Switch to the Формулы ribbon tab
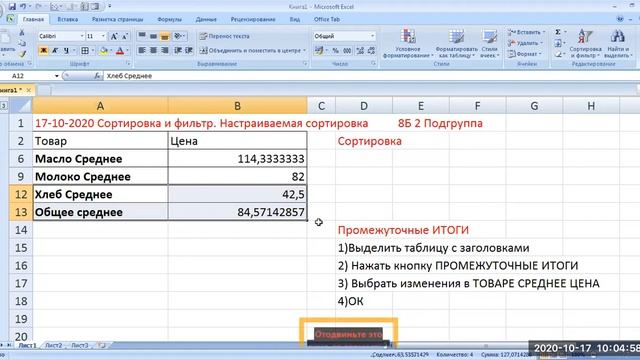 tap(169, 19)
